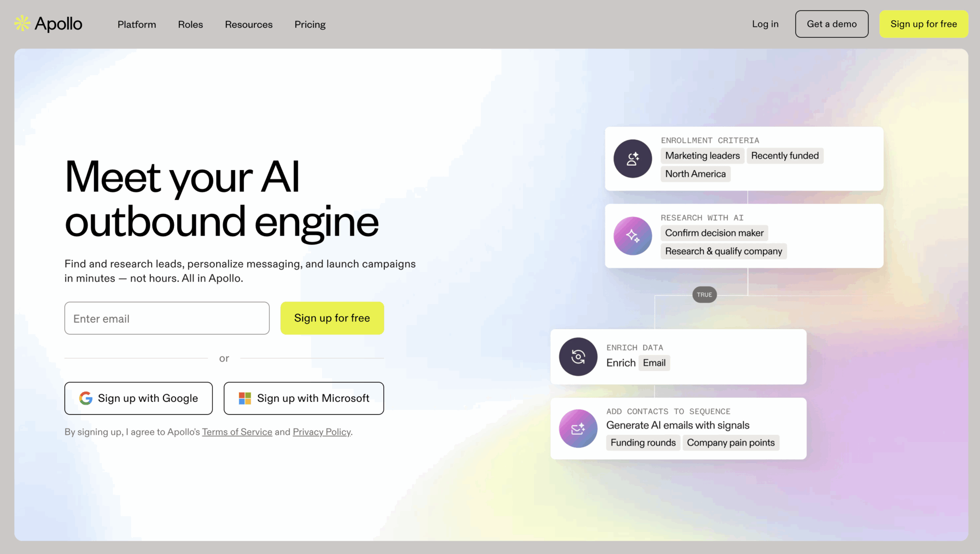Click the Enrollment Criteria person-sparkle icon
Screen dimensions: 980x554
[x=633, y=158]
